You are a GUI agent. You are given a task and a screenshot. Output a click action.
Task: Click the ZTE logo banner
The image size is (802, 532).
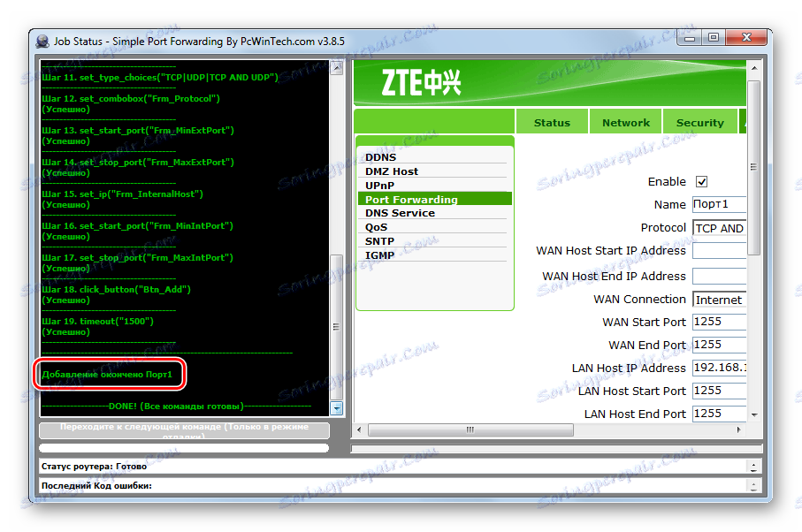pyautogui.click(x=549, y=83)
